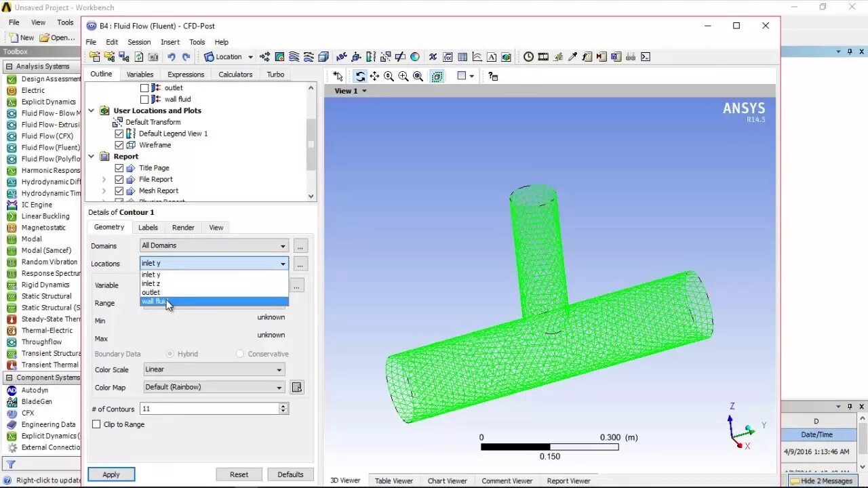This screenshot has height=488, width=868.
Task: Open the Command Editor icon
Action: tap(645, 57)
